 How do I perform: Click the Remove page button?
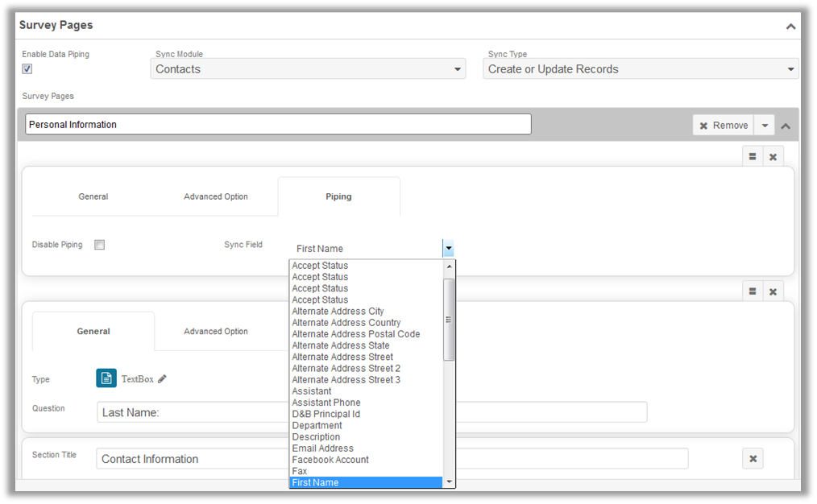[x=723, y=126]
